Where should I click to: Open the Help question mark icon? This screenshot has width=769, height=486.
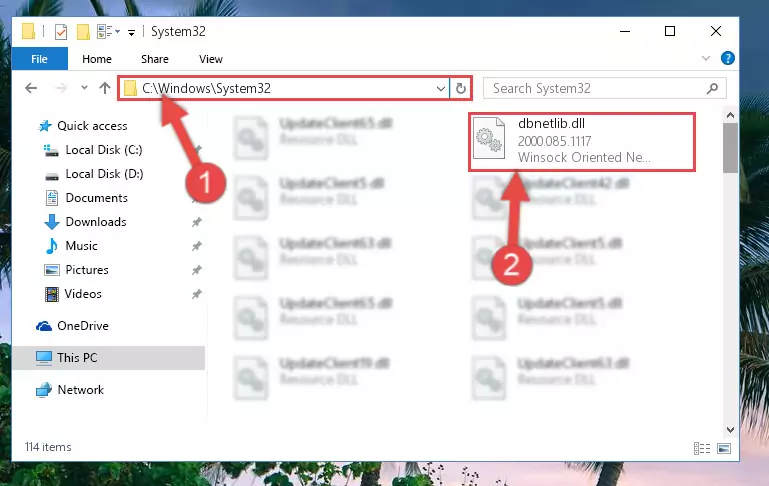click(x=728, y=58)
